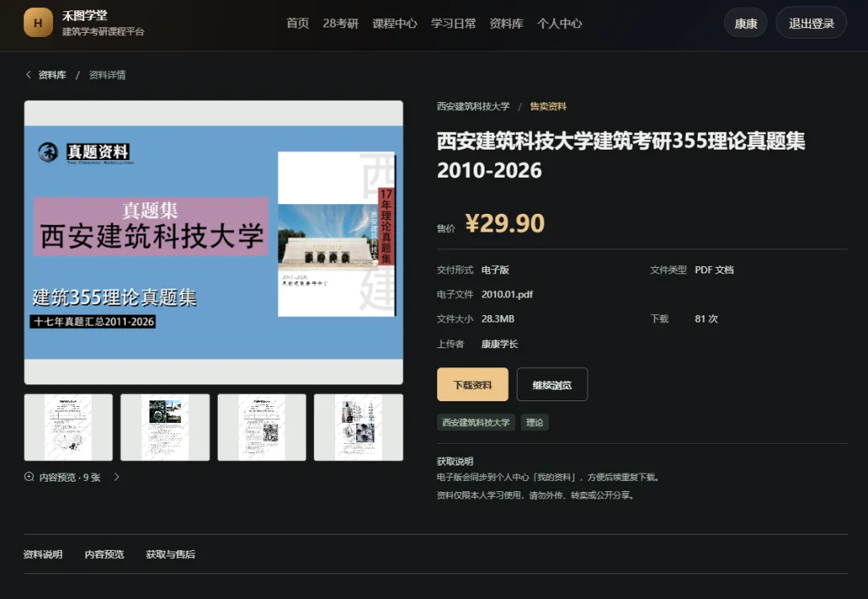
Task: Select the 理论 tag chip
Action: (x=534, y=422)
